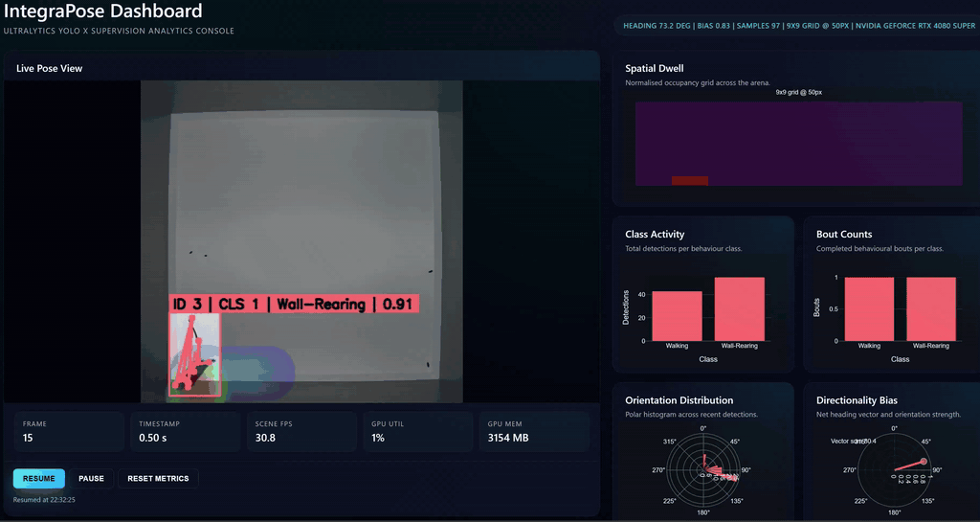Click the Resumed at 22:32:25 status text
The width and height of the screenshot is (980, 522).
click(44, 500)
